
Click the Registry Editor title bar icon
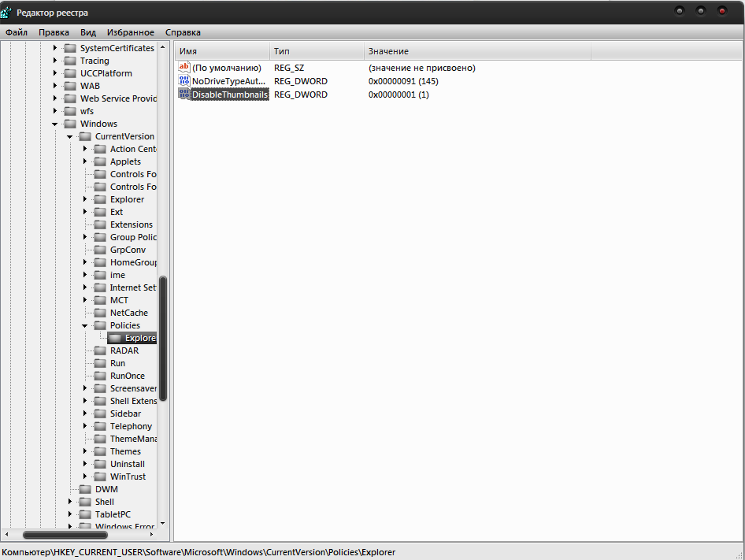point(7,13)
